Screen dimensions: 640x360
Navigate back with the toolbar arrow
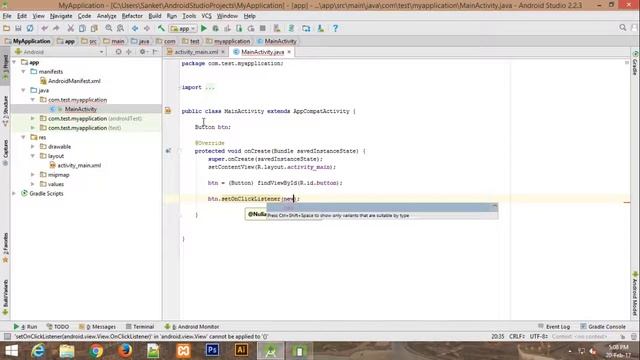[135, 28]
